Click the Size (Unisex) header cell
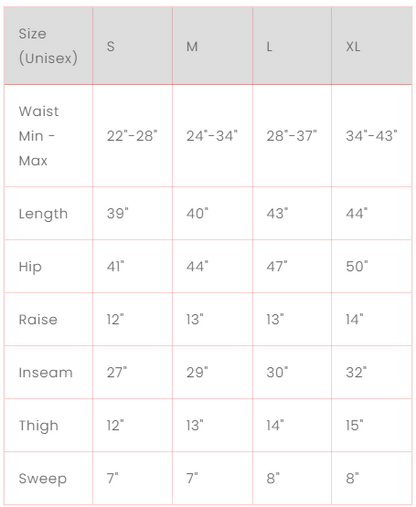 coord(48,46)
